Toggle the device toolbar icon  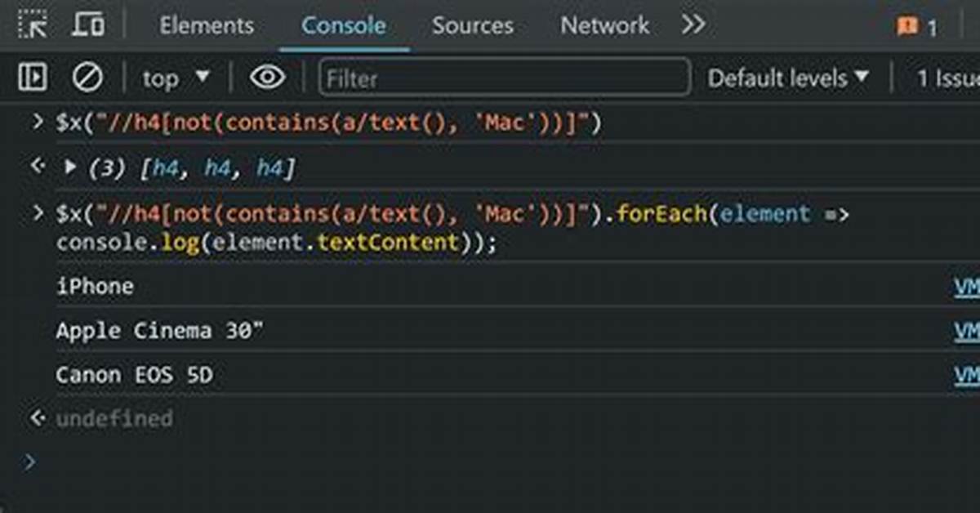coord(88,25)
